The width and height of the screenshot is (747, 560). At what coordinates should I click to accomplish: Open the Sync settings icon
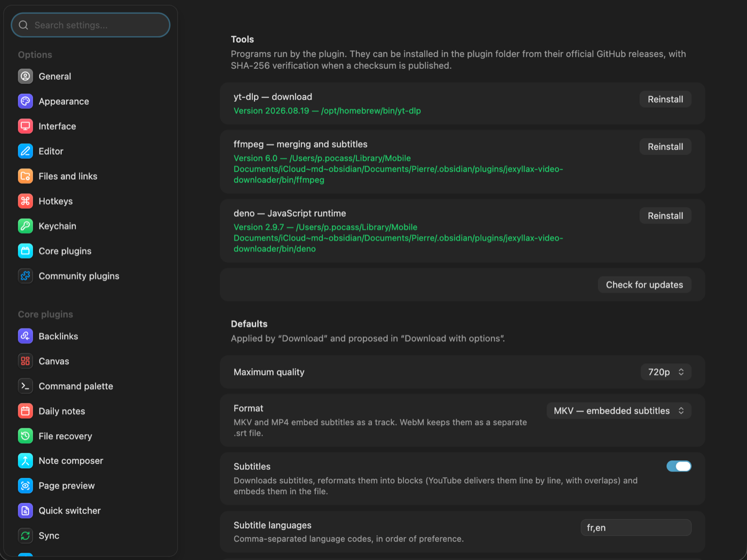point(26,535)
